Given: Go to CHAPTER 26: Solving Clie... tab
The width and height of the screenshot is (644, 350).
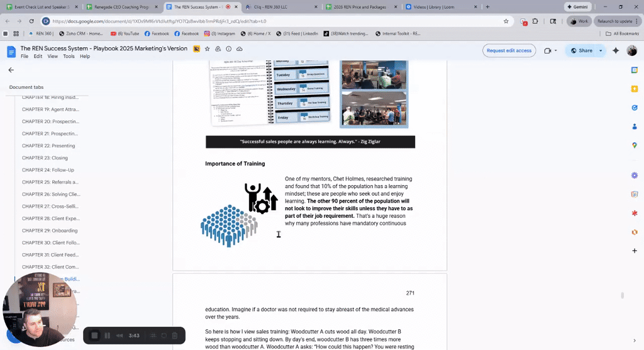Looking at the screenshot, I should coord(51,194).
